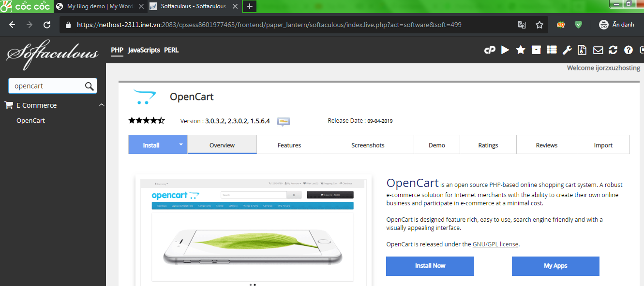
Task: Open email settings envelope icon
Action: click(598, 50)
